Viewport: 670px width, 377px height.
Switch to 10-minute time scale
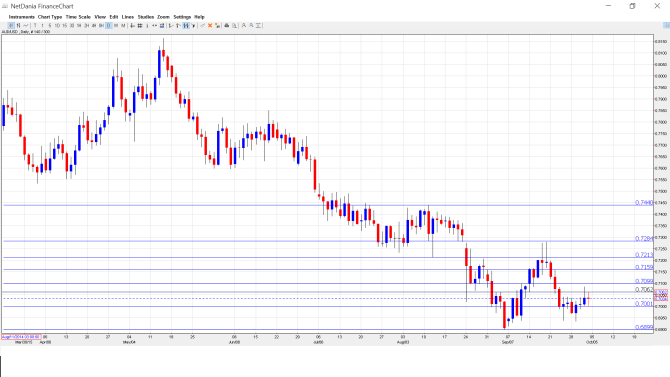(57, 26)
